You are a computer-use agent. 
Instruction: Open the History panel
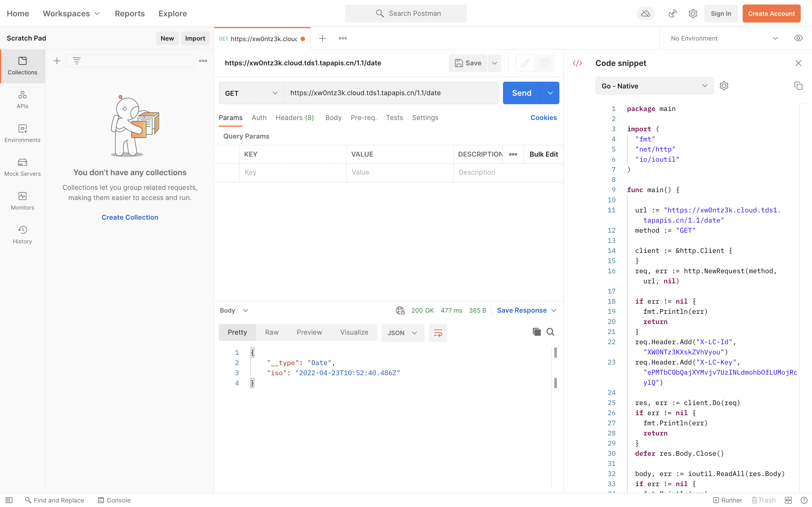pos(22,234)
